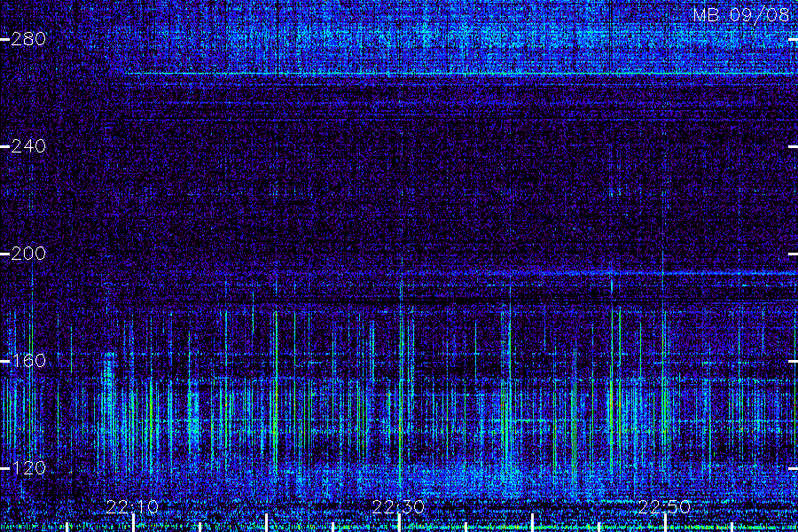Click the 200 frequency axis label
The width and height of the screenshot is (798, 532).
tap(28, 253)
